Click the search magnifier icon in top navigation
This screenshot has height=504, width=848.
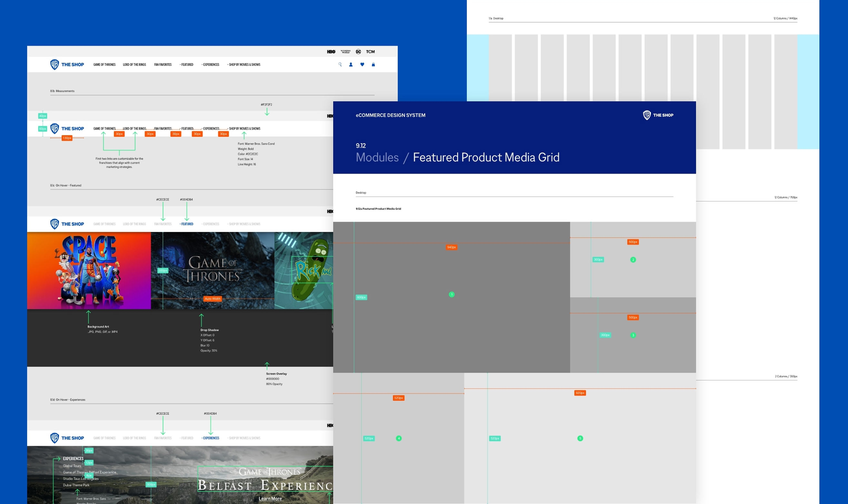(x=340, y=64)
